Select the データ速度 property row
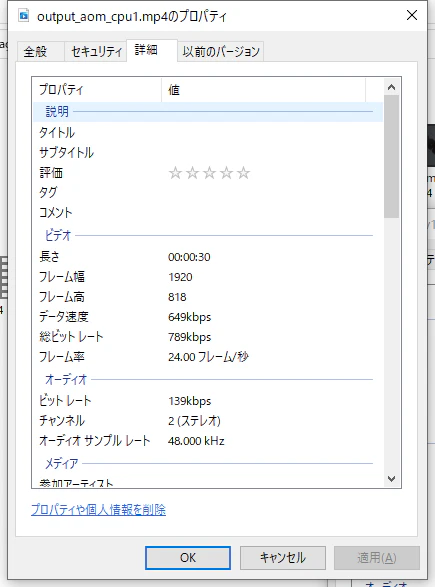Screen dimensions: 435x587 pyautogui.click(x=208, y=317)
